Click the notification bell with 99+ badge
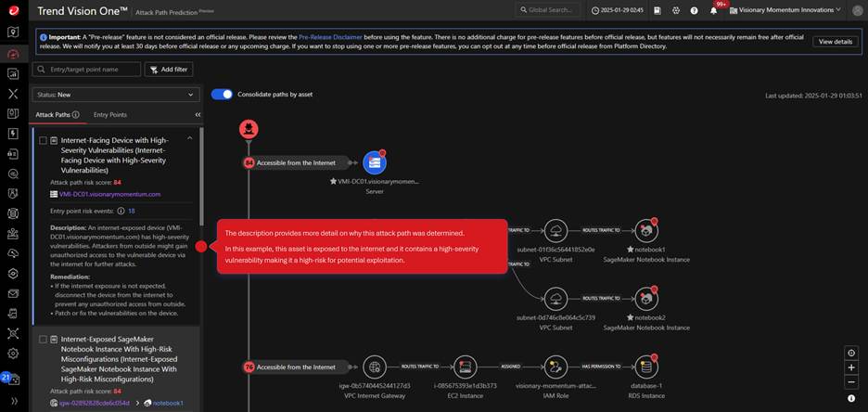868x412 pixels. [714, 10]
